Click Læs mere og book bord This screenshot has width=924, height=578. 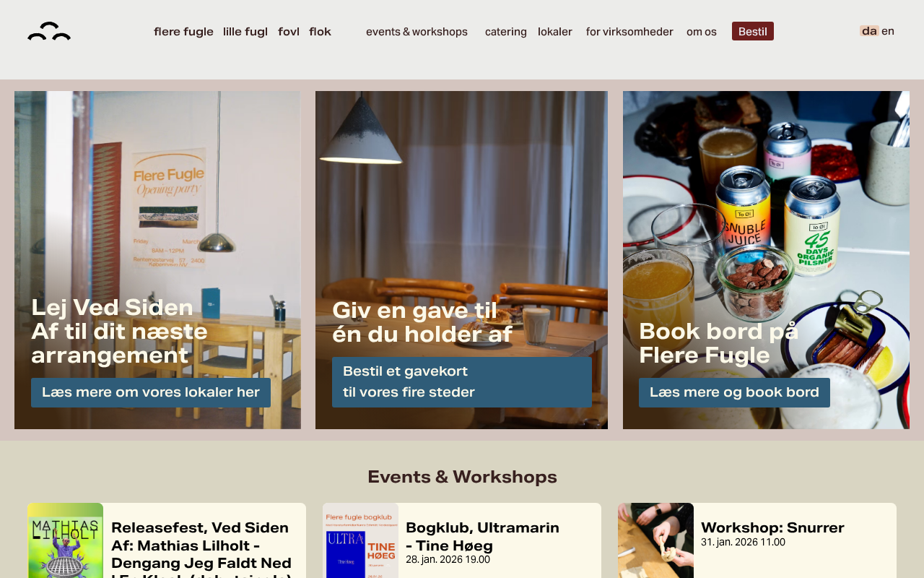pyautogui.click(x=734, y=392)
